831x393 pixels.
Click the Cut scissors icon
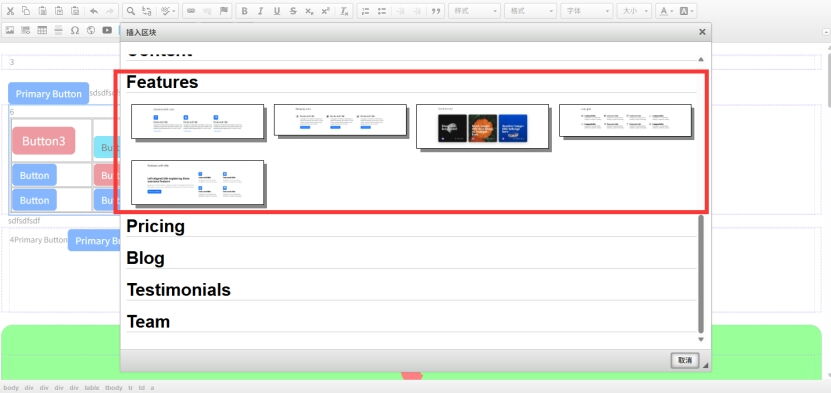(x=10, y=11)
